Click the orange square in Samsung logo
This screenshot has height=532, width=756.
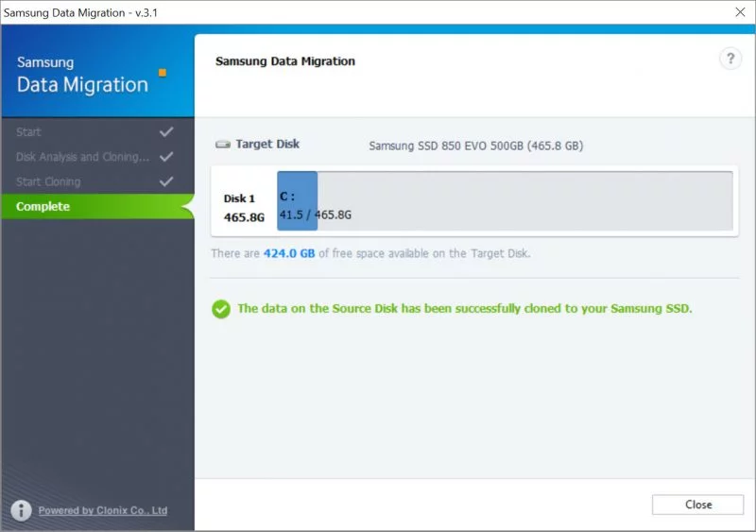click(162, 72)
